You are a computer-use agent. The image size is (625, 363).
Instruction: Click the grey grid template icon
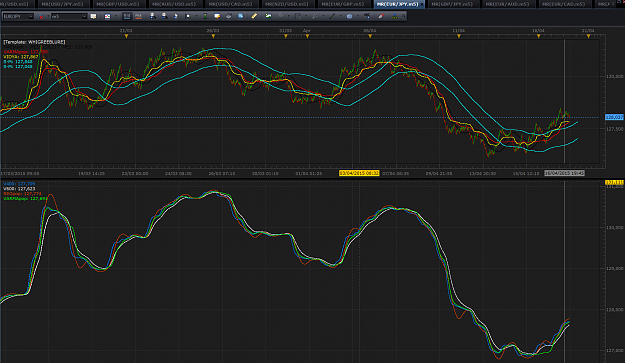tap(298, 16)
